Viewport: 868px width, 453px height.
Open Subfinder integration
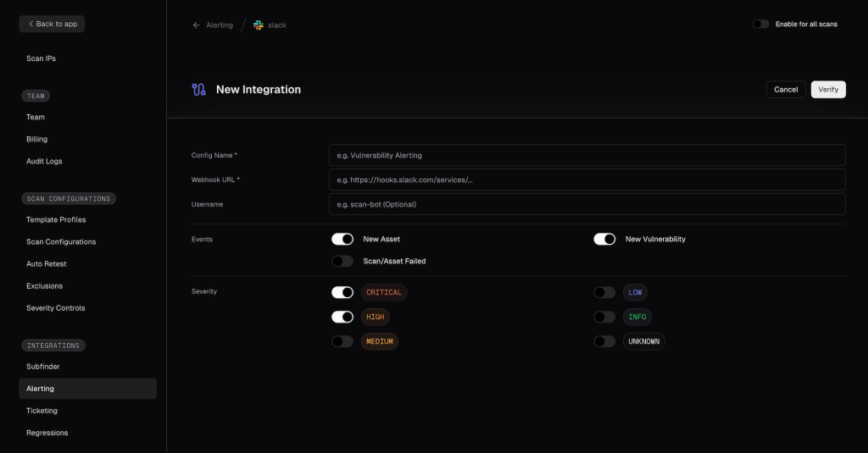[x=42, y=366]
